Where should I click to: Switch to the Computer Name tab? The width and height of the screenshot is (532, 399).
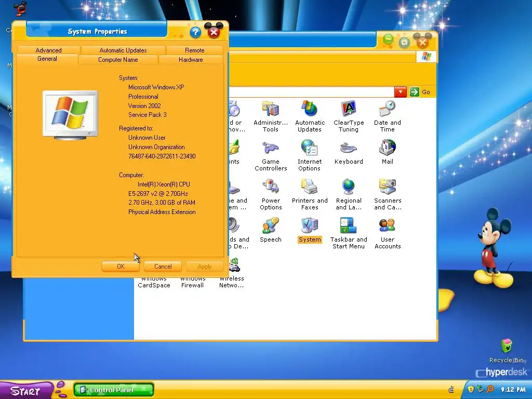[x=118, y=60]
